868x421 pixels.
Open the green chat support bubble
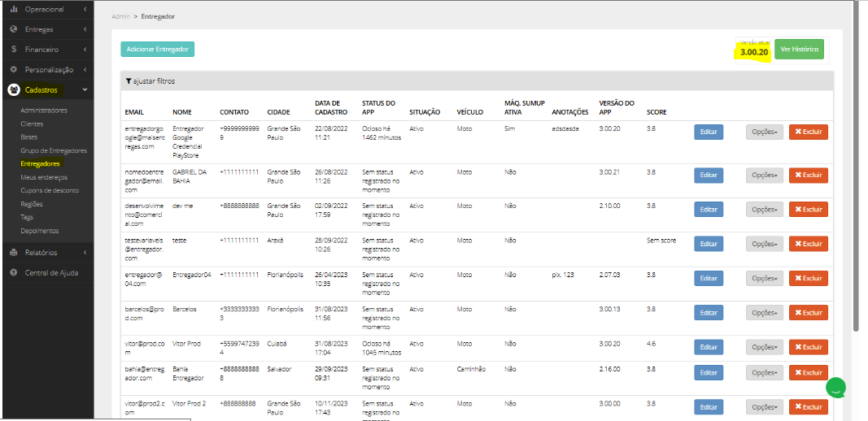pyautogui.click(x=836, y=387)
